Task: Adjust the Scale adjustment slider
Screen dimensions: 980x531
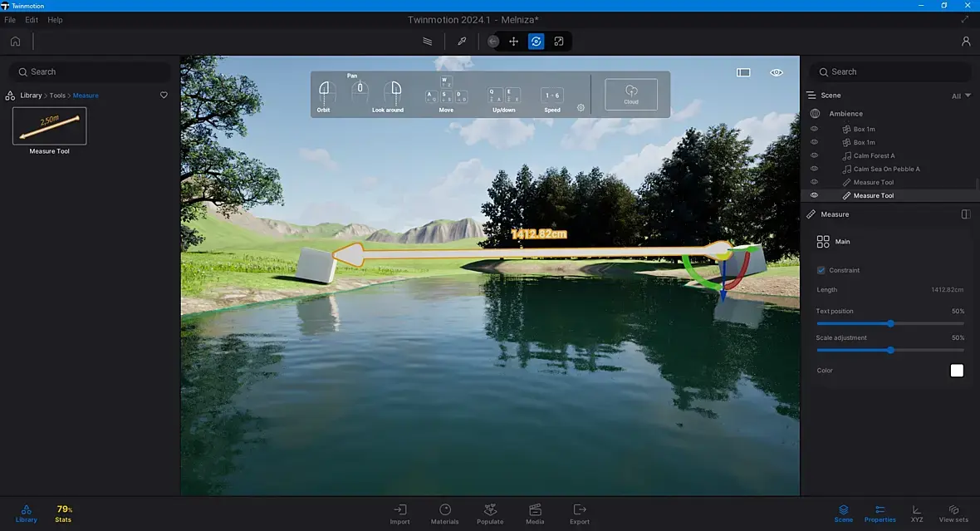Action: (890, 350)
